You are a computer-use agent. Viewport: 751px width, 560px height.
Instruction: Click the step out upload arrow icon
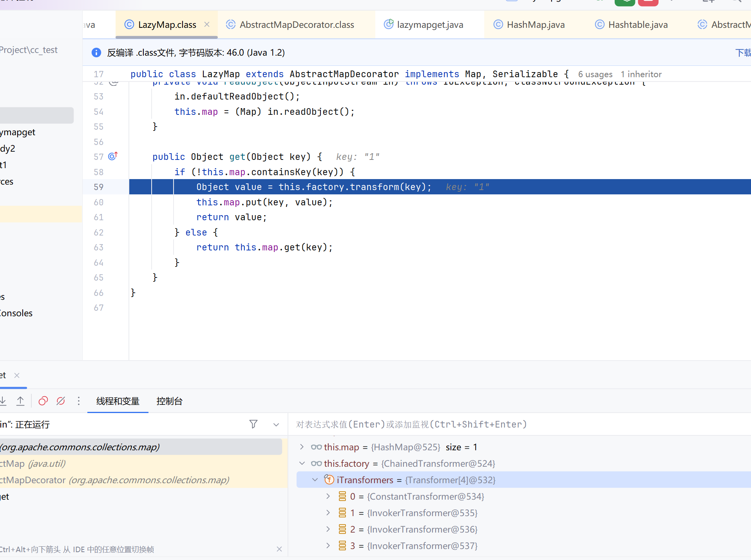[x=20, y=401]
